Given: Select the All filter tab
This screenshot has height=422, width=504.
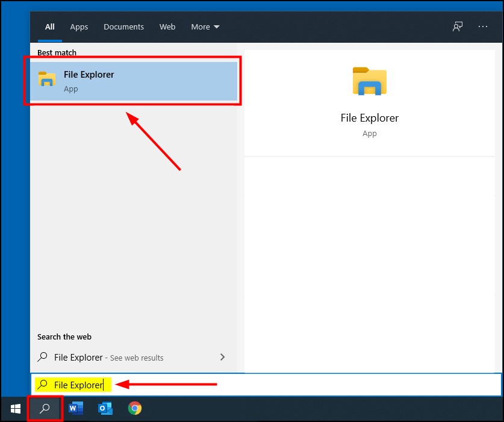Looking at the screenshot, I should 49,26.
